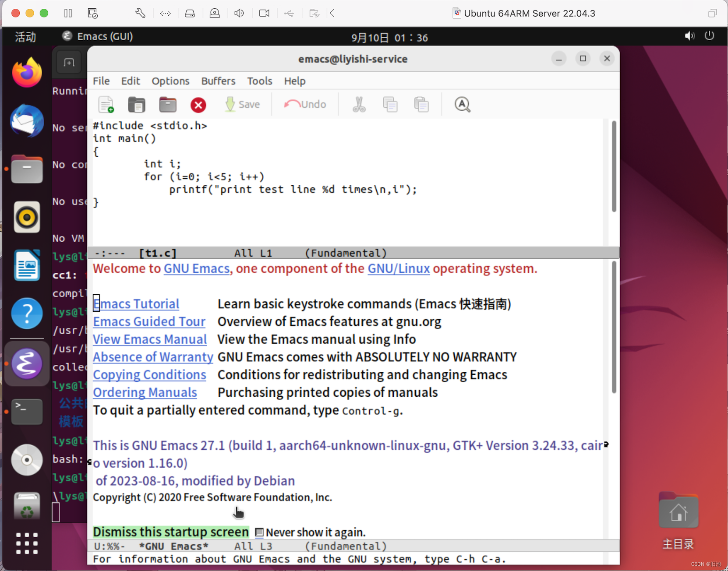Follow the Ordering Manuals link

[x=145, y=392]
